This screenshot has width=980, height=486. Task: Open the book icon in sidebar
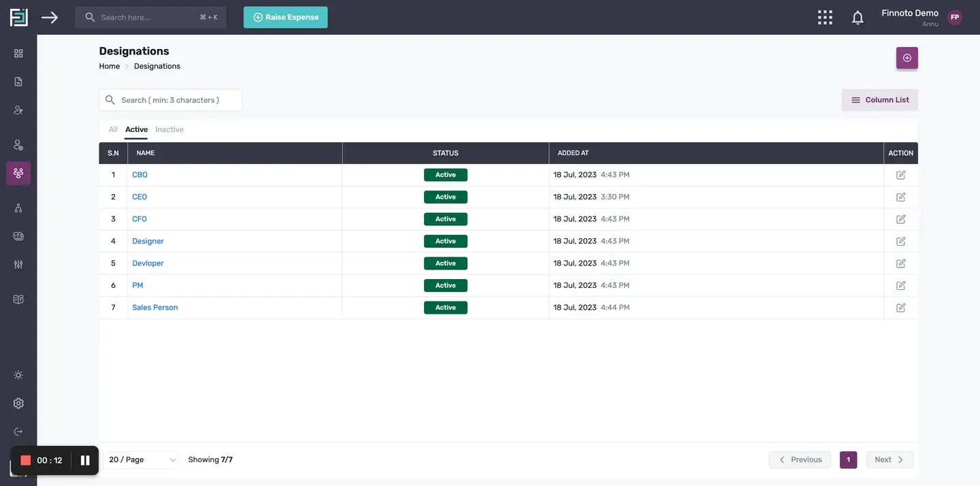18,299
